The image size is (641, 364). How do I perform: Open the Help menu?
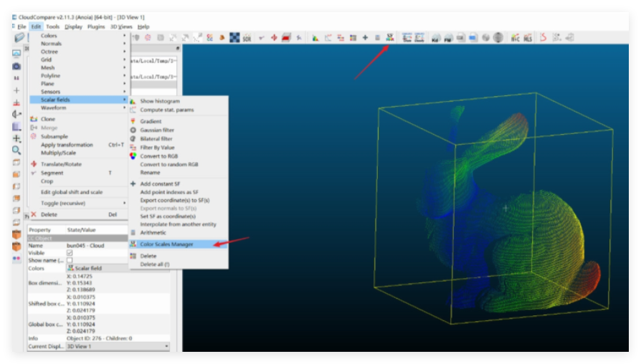coord(143,27)
